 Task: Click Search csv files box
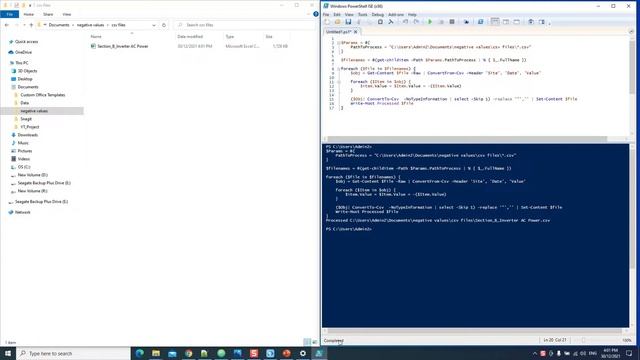pyautogui.click(x=245, y=25)
